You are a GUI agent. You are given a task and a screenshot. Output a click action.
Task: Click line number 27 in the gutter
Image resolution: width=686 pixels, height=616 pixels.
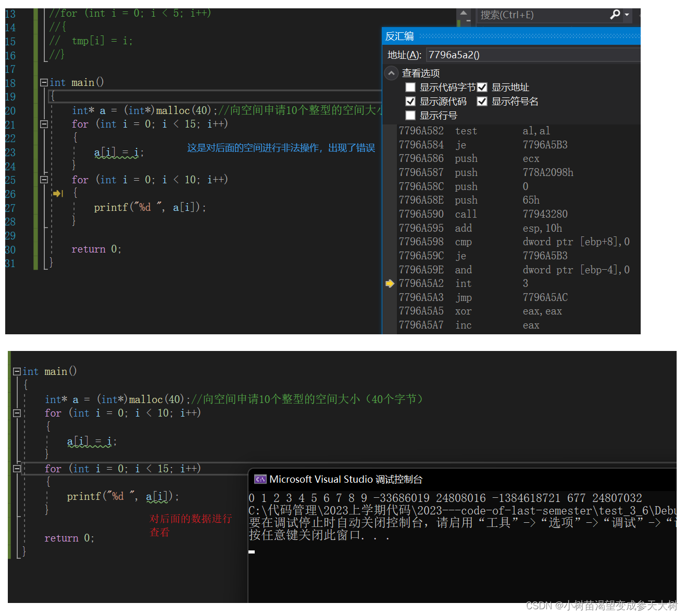[10, 208]
